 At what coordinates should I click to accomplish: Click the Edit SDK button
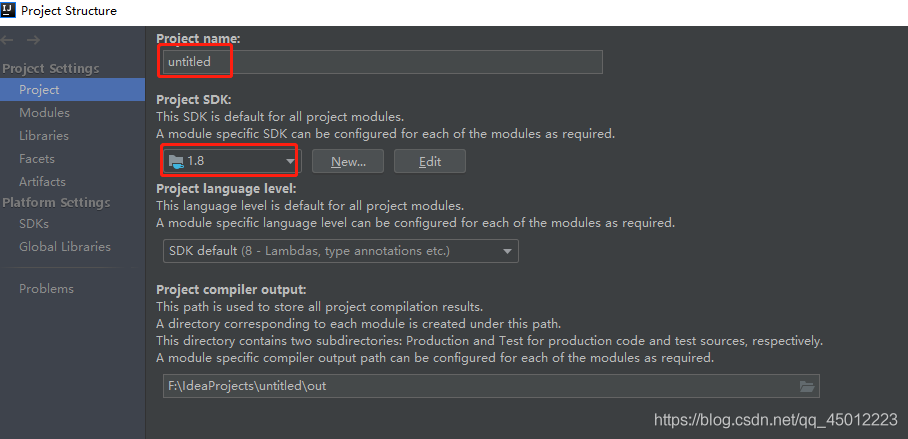click(430, 162)
